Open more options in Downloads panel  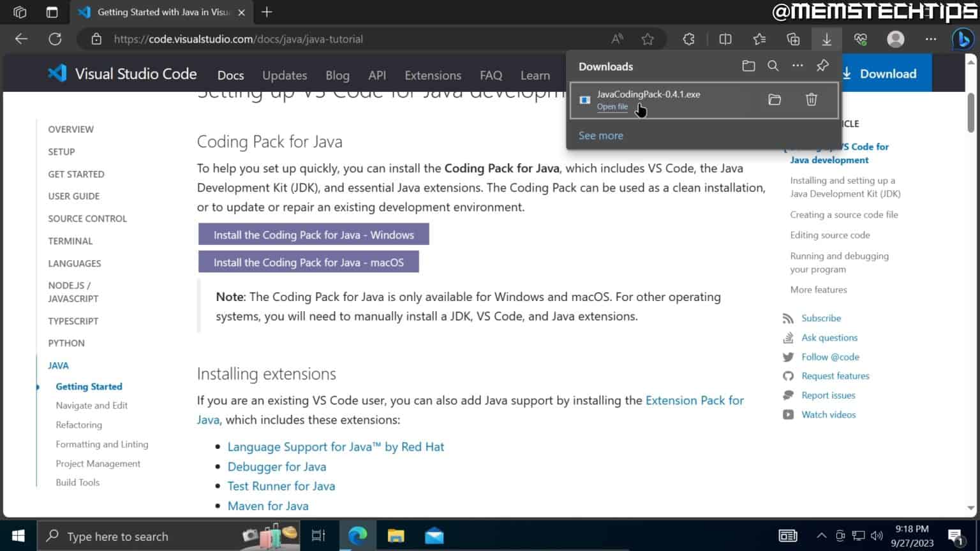tap(798, 66)
